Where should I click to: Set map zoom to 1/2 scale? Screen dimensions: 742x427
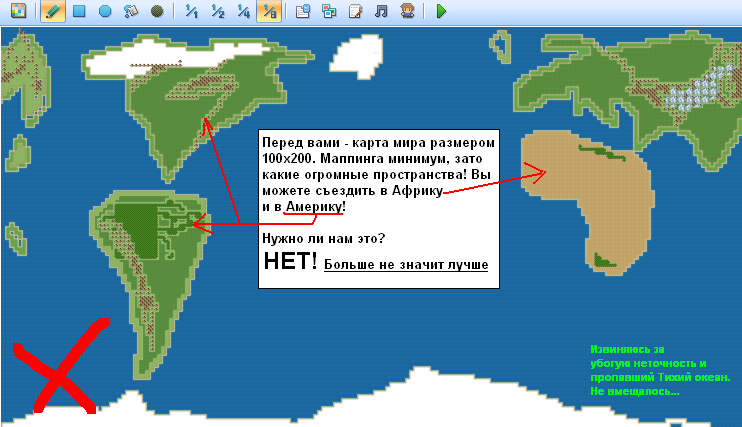point(218,12)
